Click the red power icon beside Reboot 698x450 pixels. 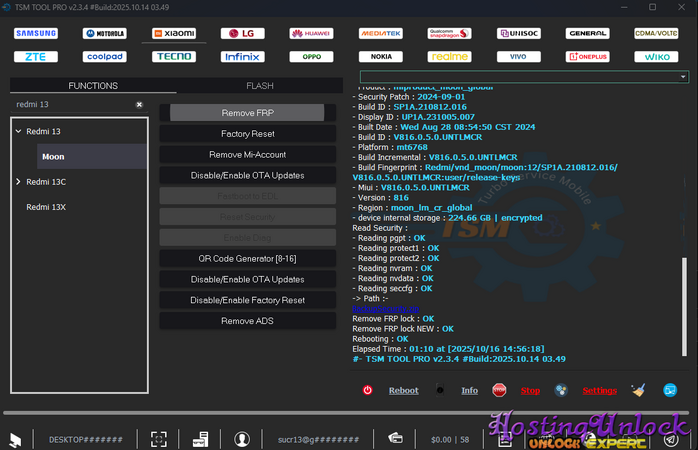(368, 391)
